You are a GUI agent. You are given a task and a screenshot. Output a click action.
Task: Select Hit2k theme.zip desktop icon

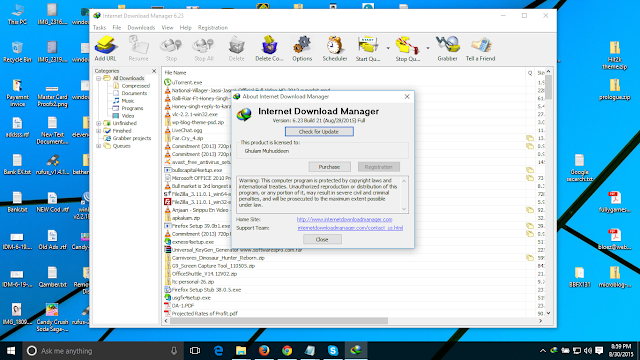(x=615, y=56)
